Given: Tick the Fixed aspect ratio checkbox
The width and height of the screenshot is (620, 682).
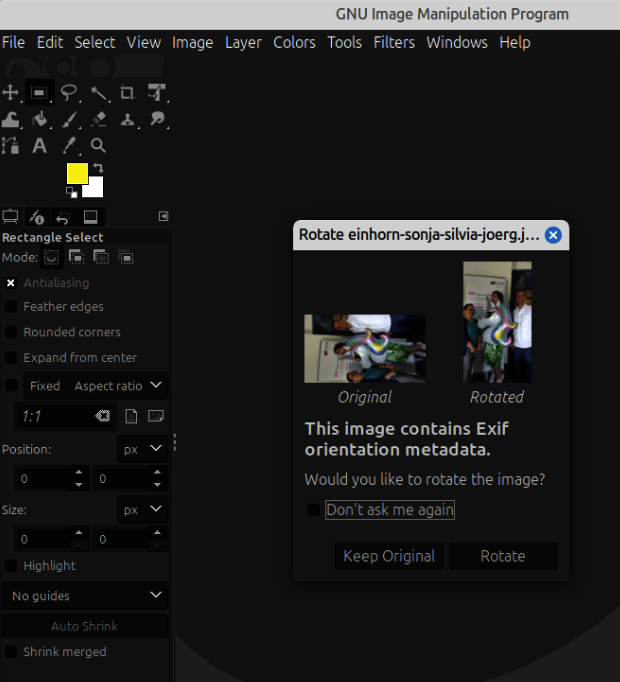Looking at the screenshot, I should (x=11, y=385).
